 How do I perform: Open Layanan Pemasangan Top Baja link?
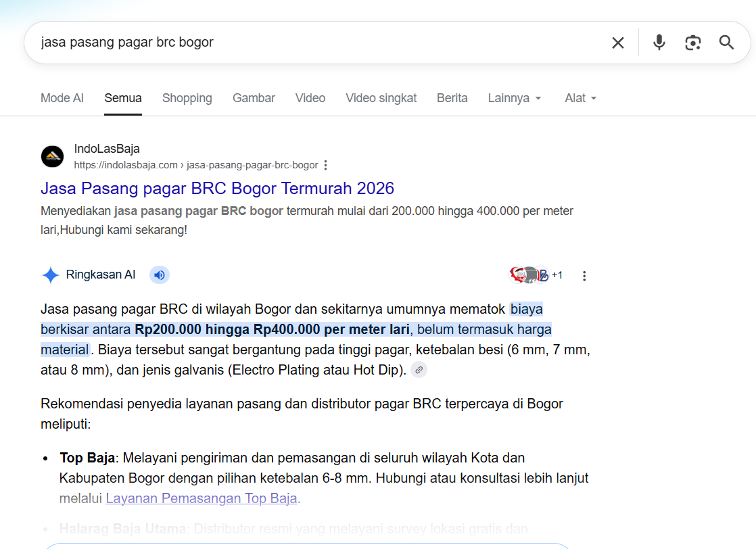point(201,498)
